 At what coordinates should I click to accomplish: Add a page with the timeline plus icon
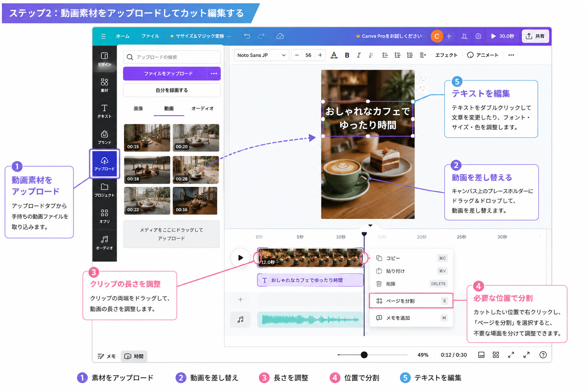coord(240,299)
